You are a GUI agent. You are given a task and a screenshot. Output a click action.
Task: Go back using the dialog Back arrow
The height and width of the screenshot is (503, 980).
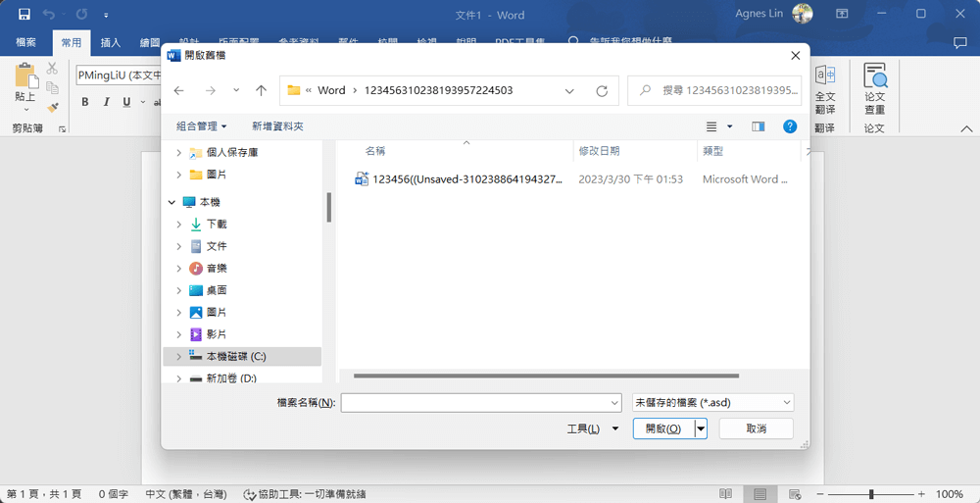click(x=178, y=91)
